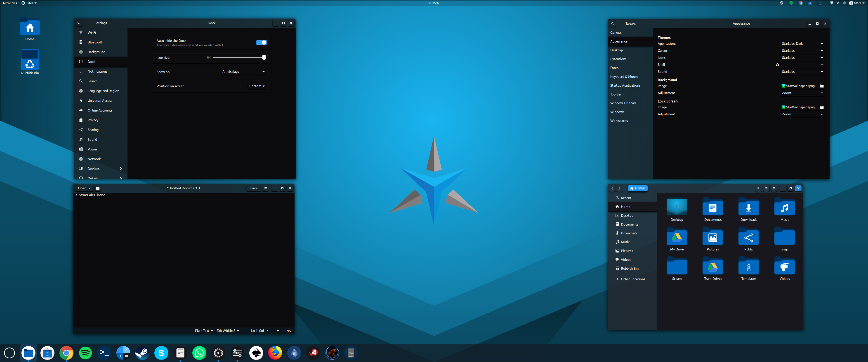
Task: Select Fonts in Tweaks sidebar
Action: click(x=630, y=68)
